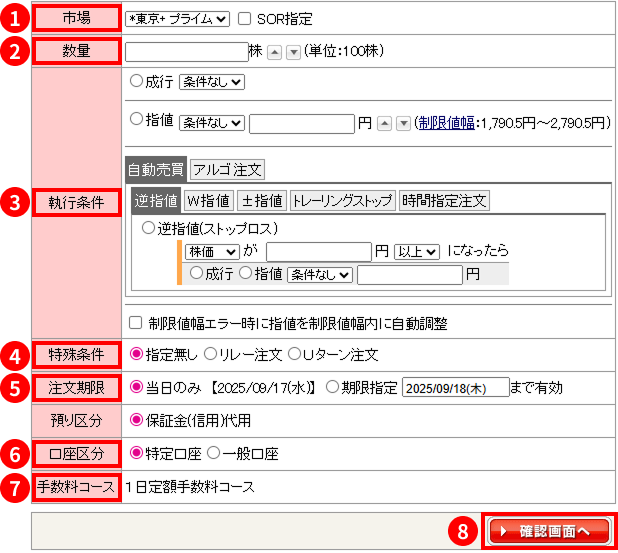
Task: Open the 東京・プライム market dropdown
Action: click(x=178, y=18)
